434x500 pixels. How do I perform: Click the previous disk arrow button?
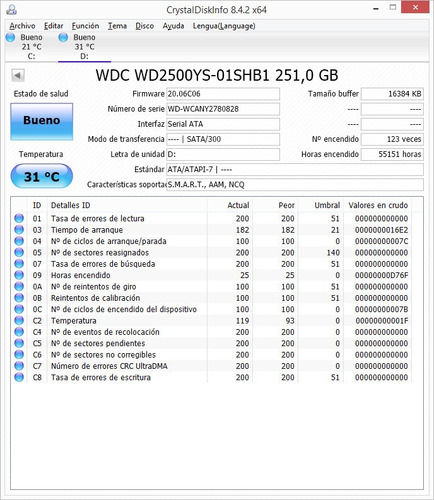18,75
